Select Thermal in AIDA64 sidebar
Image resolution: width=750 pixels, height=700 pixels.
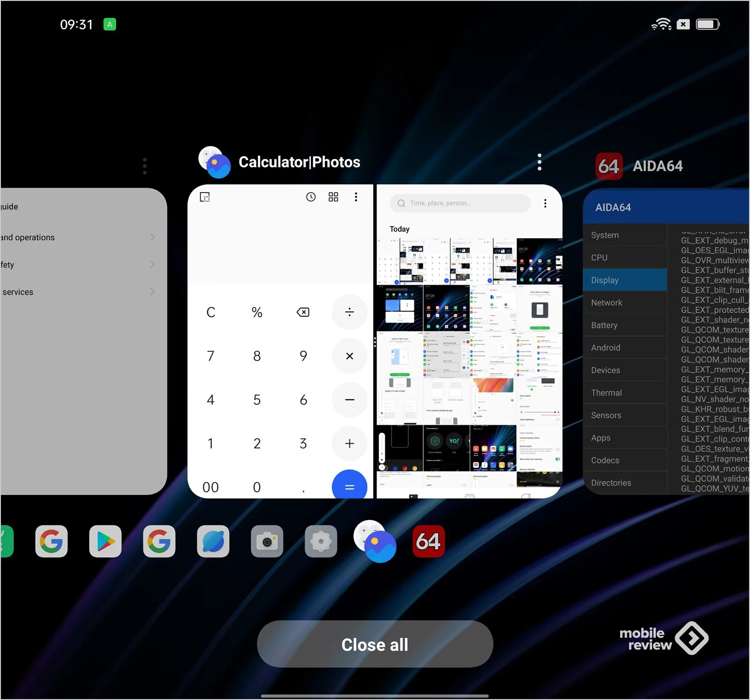pos(625,392)
